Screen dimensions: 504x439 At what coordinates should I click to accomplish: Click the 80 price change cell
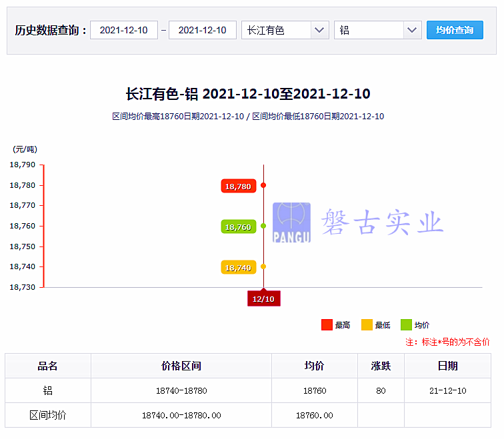pos(381,390)
